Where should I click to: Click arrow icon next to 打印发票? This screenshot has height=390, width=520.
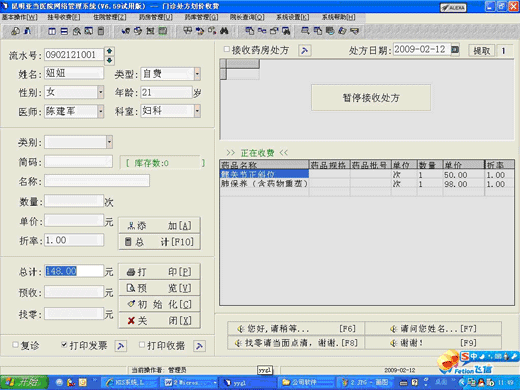pyautogui.click(x=121, y=346)
